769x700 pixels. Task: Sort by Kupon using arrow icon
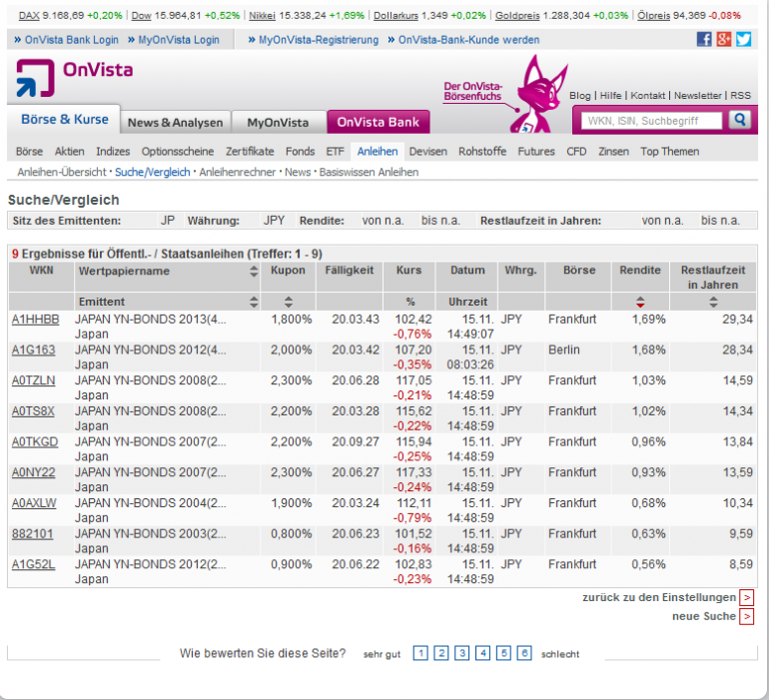(x=289, y=302)
